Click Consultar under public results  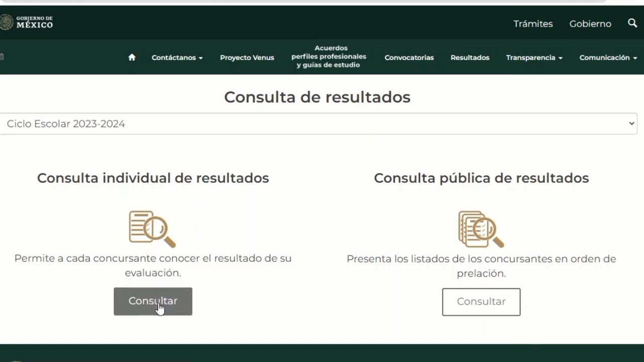[x=481, y=302]
